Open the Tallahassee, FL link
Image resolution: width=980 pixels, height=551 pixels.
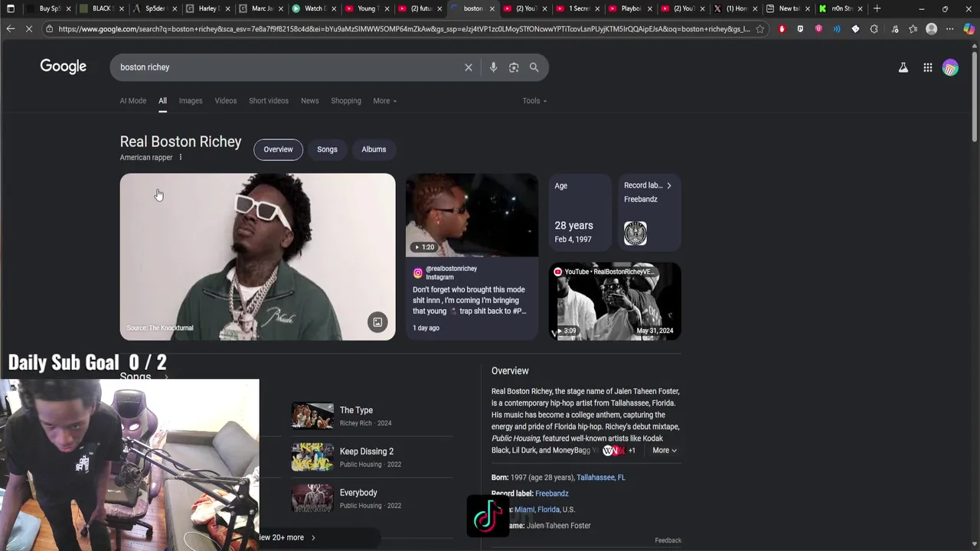click(601, 478)
